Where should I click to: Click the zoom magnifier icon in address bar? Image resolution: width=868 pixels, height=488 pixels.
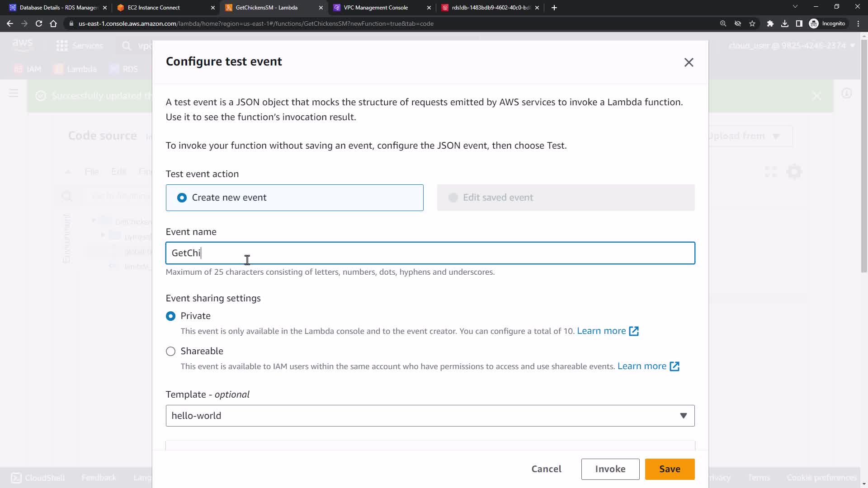pos(723,23)
